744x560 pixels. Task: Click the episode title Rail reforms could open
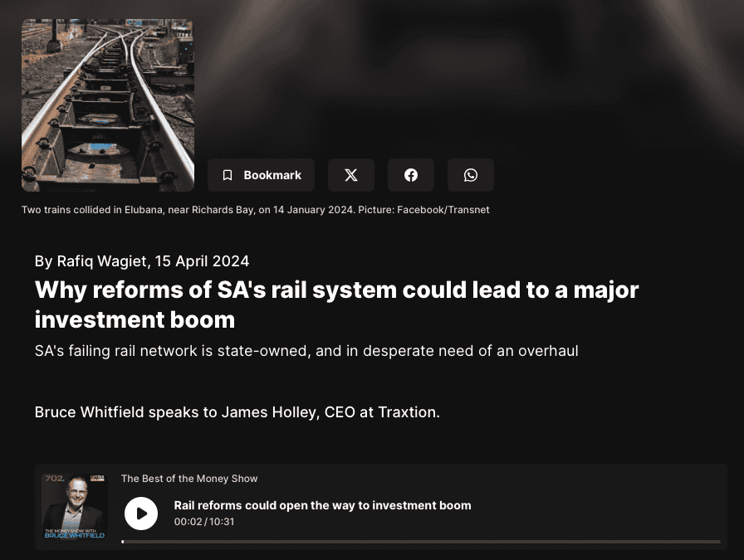(323, 505)
